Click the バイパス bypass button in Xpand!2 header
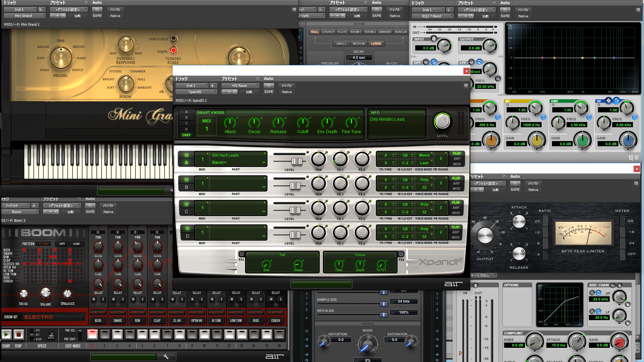 click(x=287, y=85)
